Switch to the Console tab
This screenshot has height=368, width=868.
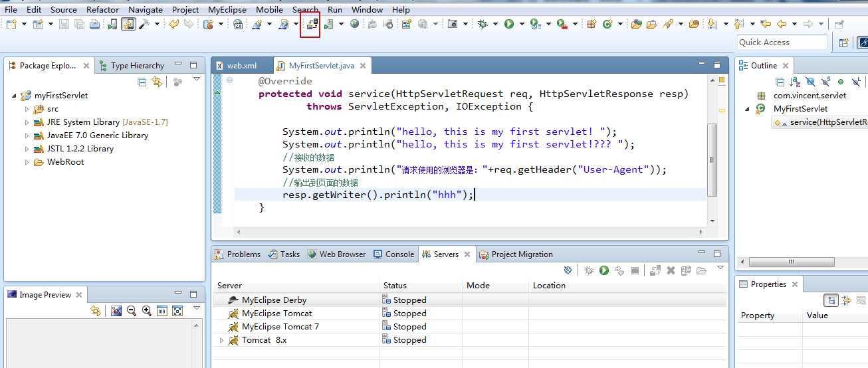click(394, 254)
